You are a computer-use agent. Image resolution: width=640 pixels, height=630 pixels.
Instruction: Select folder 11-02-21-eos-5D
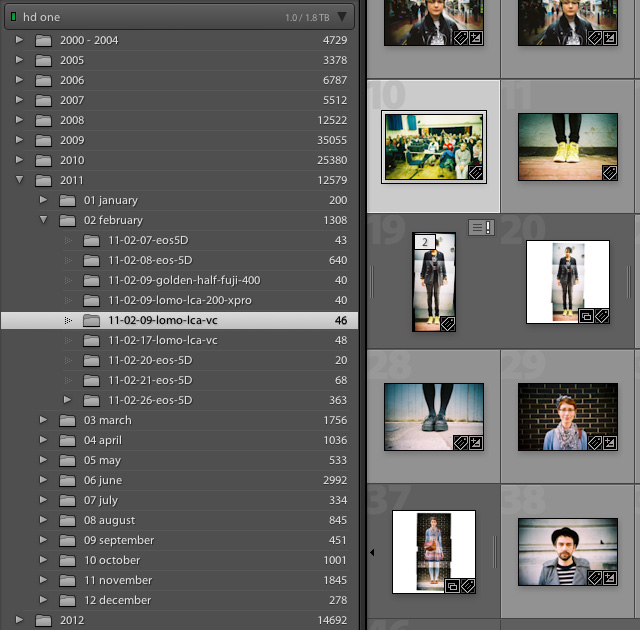[180, 380]
